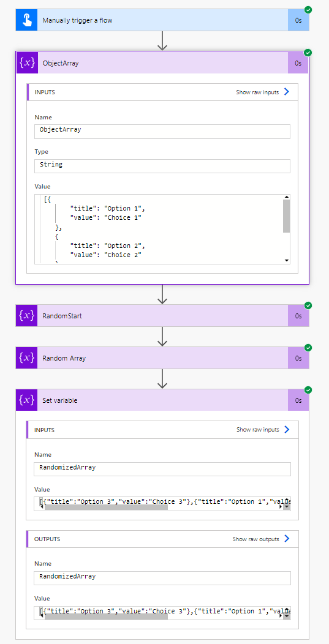Collapse the ObjectArray step header
Screen dimensions: 329x644
(162, 63)
